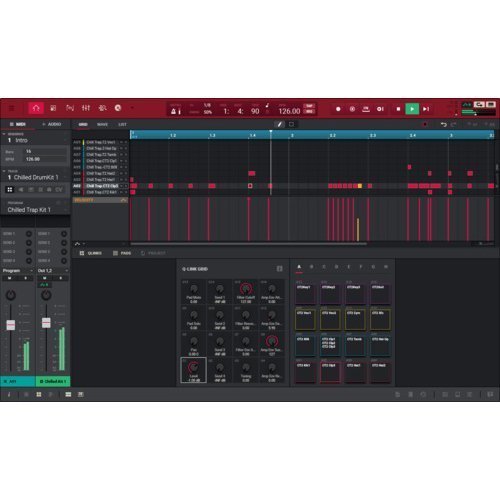Arm the Record button

[338, 109]
